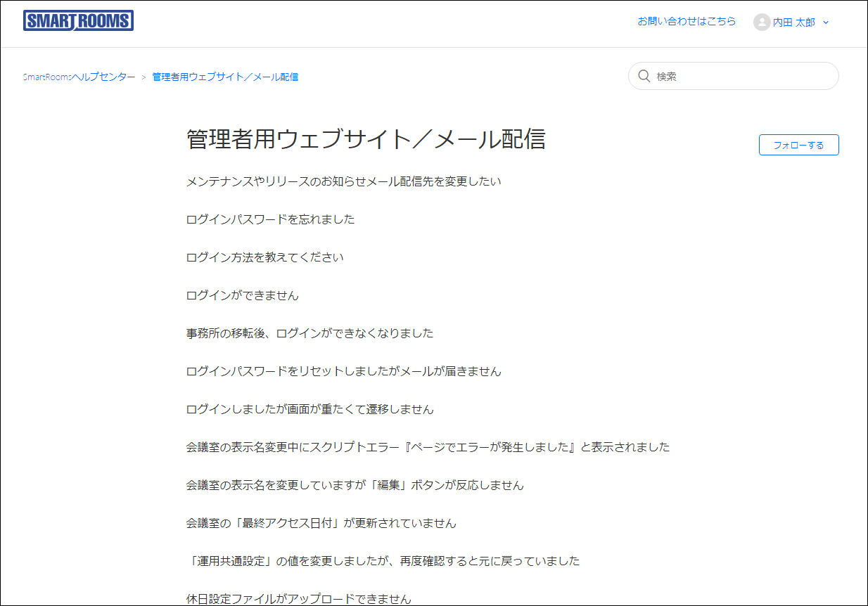Viewport: 868px width, 606px height.
Task: Open the お問い合わせはこちら link
Action: (687, 21)
